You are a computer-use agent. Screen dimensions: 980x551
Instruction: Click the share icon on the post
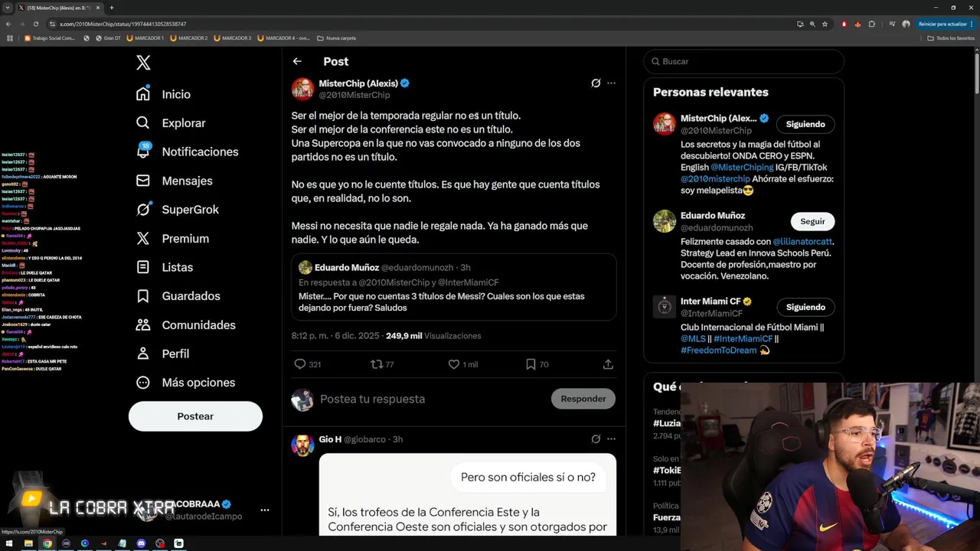(x=608, y=364)
